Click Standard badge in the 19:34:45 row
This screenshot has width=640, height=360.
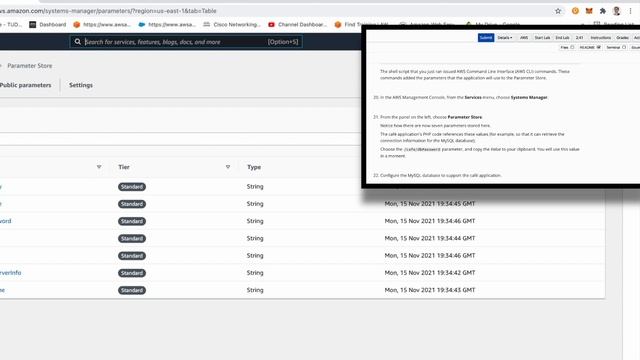point(132,204)
